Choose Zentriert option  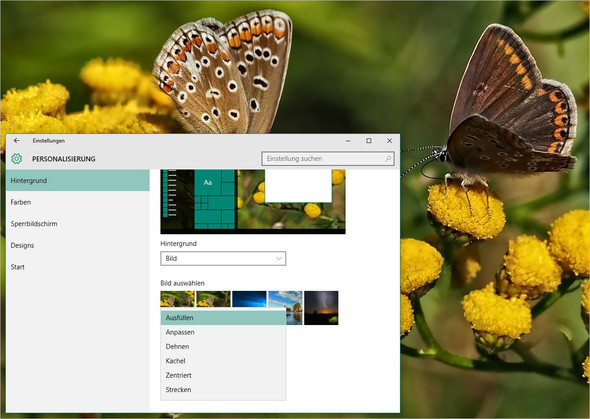coord(223,375)
